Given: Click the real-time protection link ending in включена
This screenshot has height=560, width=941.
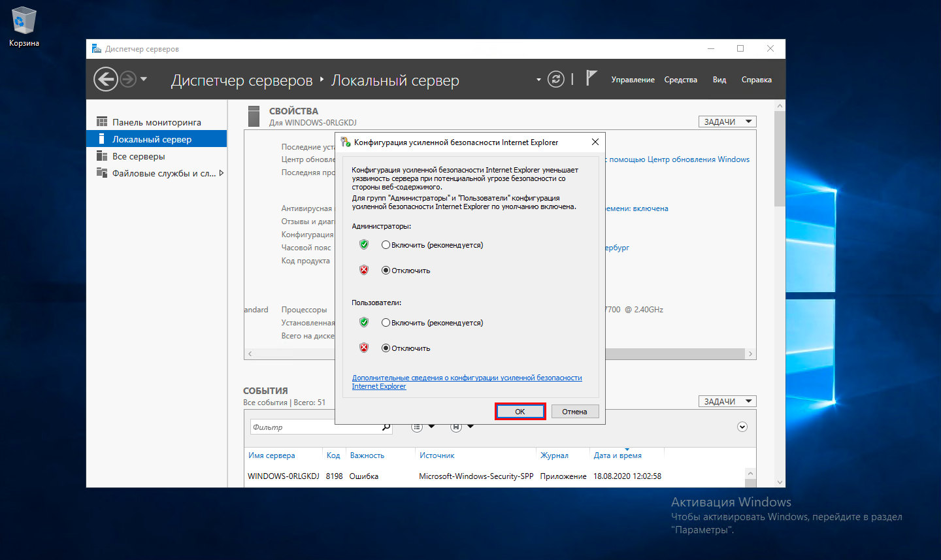Looking at the screenshot, I should (636, 208).
